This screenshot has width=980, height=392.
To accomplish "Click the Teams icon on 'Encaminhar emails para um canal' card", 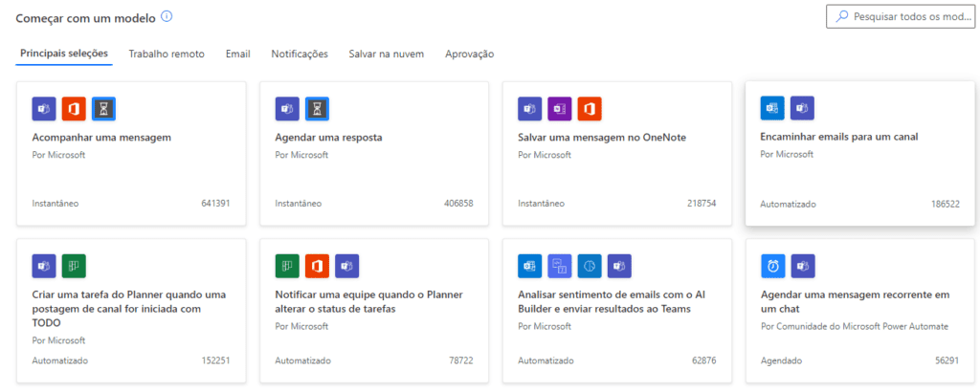I will (803, 108).
